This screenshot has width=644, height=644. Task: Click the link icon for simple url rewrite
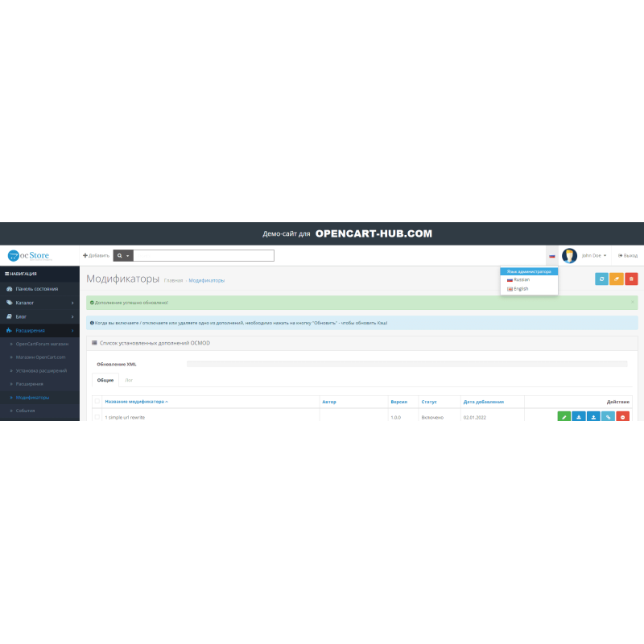point(609,417)
